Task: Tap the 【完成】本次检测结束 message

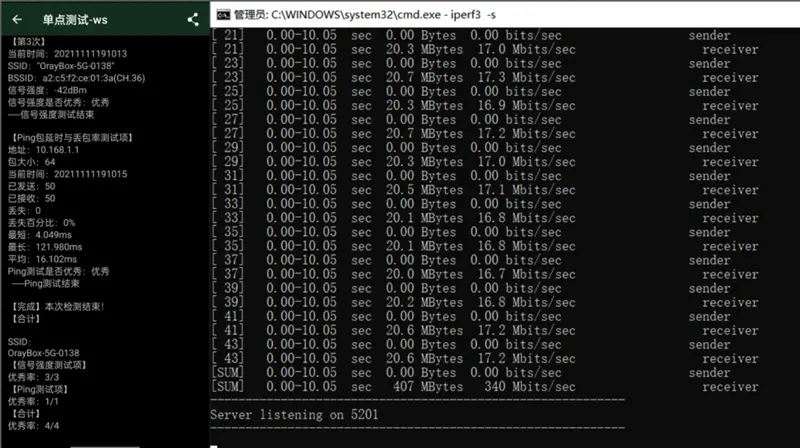Action: 58,307
